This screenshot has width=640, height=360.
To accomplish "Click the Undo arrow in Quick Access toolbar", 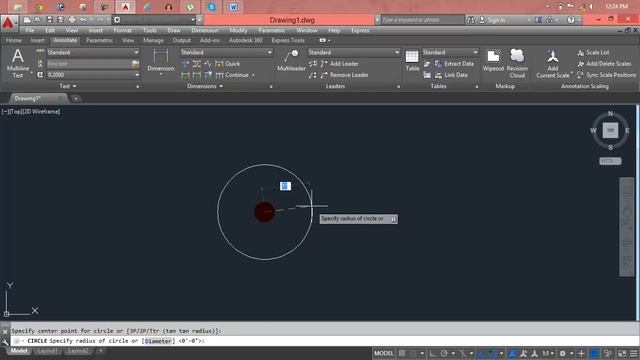I will coord(83,20).
